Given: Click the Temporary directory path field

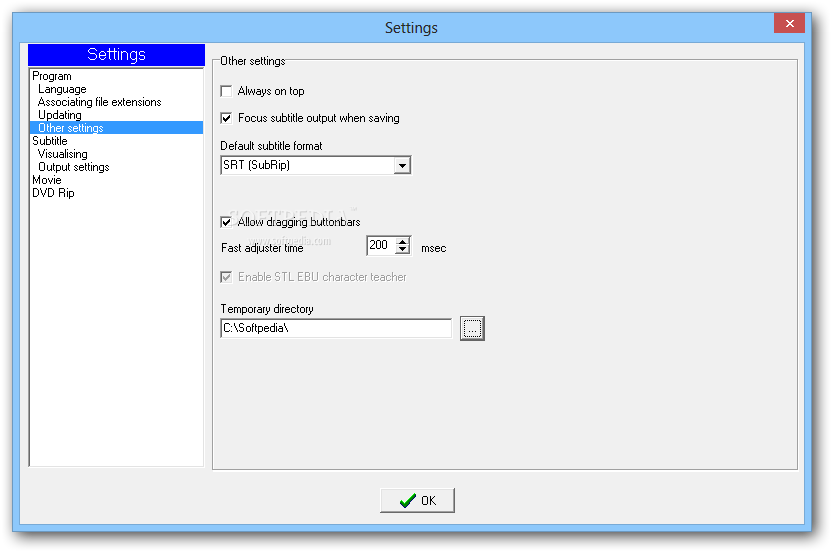Looking at the screenshot, I should coord(336,328).
